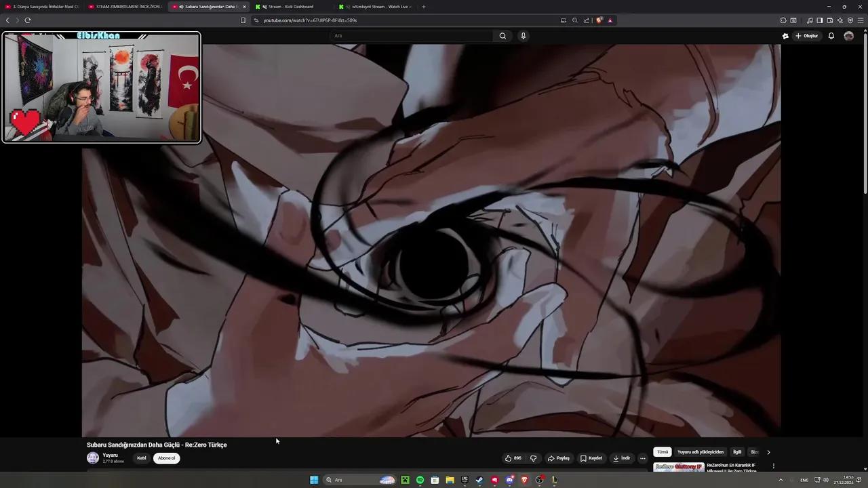The width and height of the screenshot is (868, 488).
Task: Like the video with the 895 button
Action: (x=513, y=457)
